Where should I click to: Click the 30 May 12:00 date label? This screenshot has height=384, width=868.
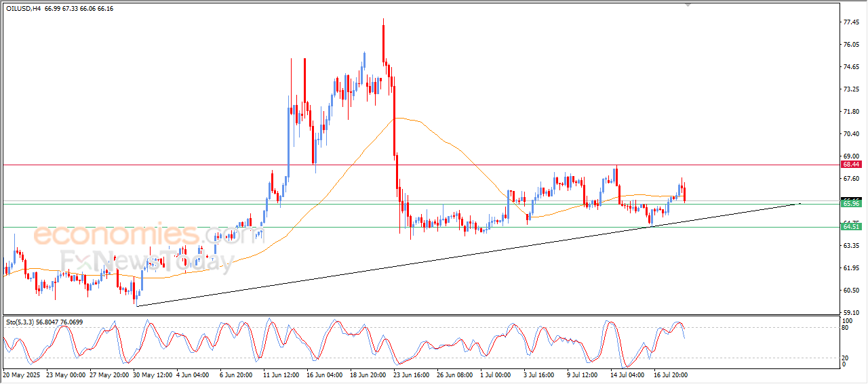[x=153, y=374]
